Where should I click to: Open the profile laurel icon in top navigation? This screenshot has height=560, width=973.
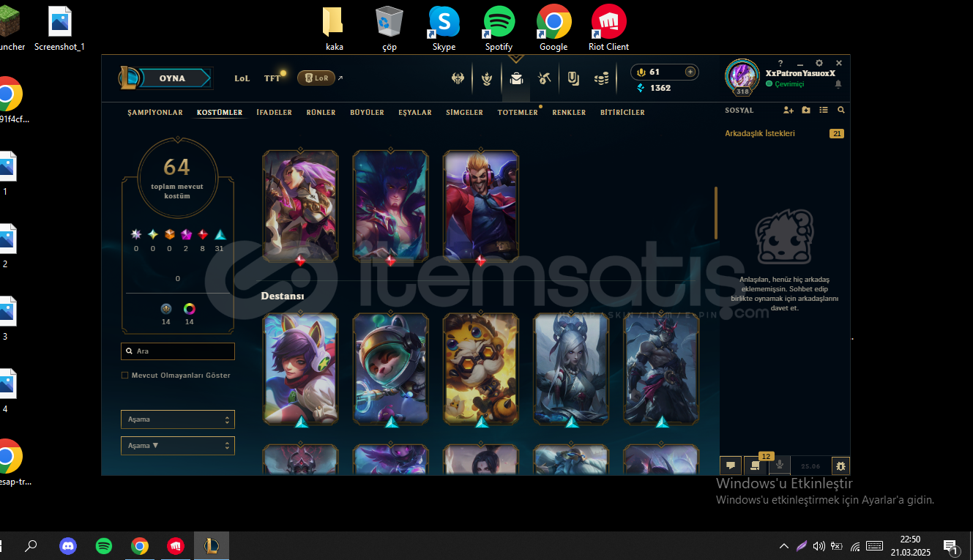487,78
